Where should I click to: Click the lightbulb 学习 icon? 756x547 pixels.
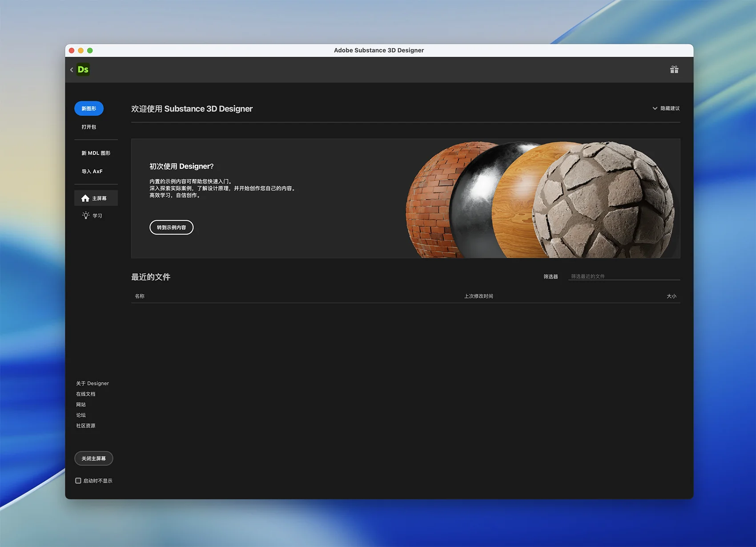pos(86,215)
